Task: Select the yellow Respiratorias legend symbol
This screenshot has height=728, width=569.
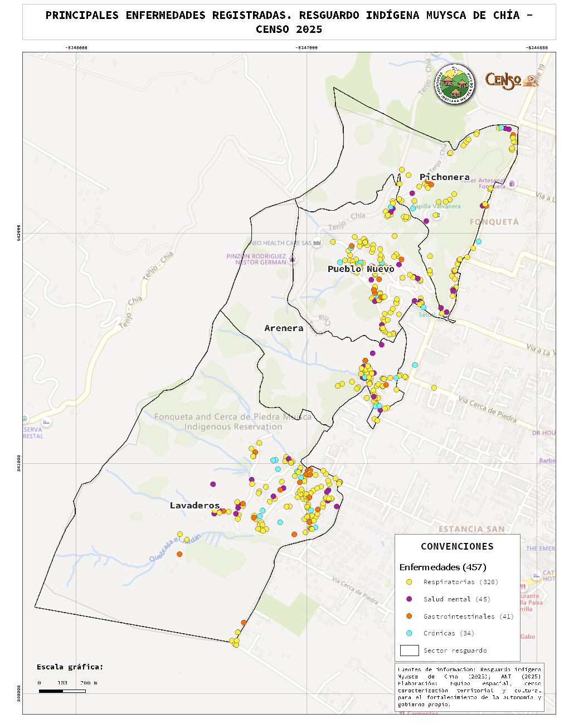Action: pyautogui.click(x=409, y=582)
